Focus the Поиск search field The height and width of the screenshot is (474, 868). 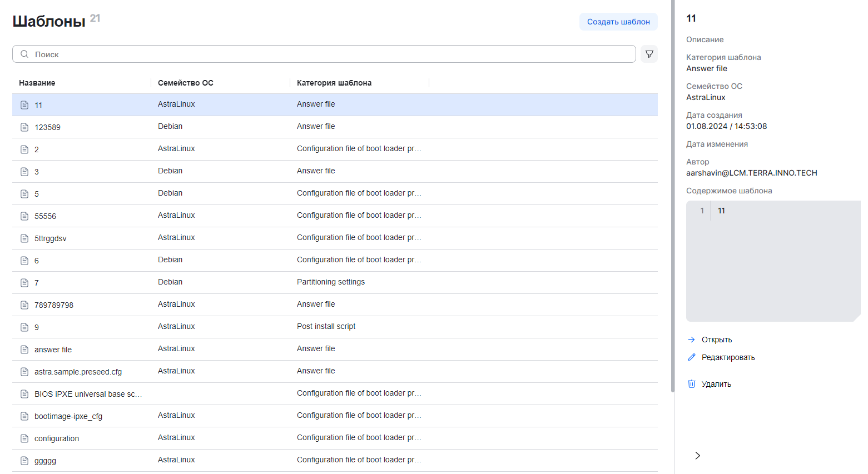328,54
